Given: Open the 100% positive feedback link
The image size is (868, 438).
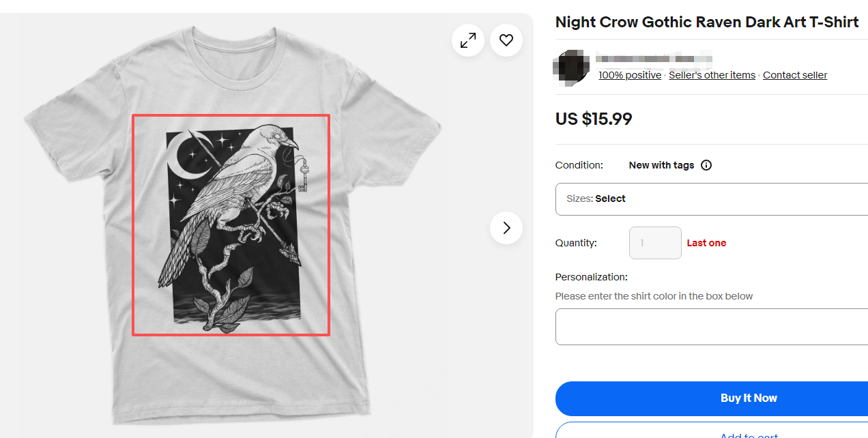Looking at the screenshot, I should [x=630, y=75].
